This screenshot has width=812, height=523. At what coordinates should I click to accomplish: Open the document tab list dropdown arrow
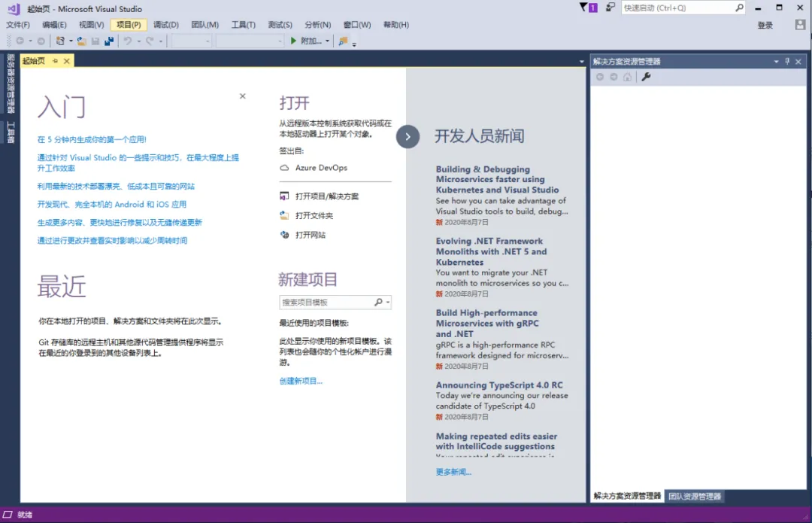point(581,62)
